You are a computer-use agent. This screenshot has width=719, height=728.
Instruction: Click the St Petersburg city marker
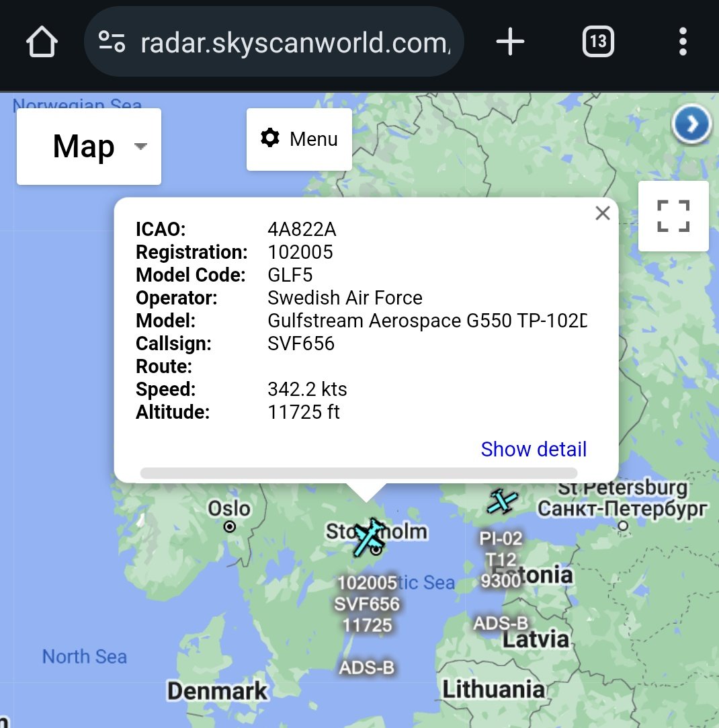[x=623, y=526]
